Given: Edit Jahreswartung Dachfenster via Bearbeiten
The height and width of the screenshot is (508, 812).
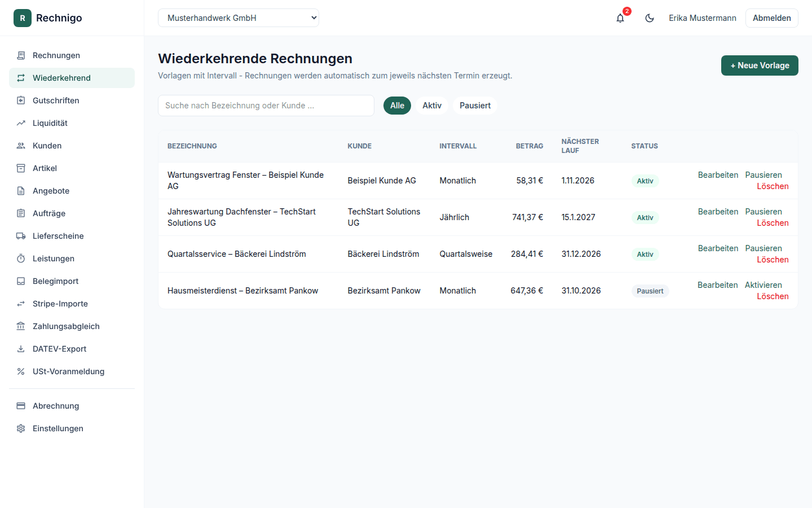Looking at the screenshot, I should pyautogui.click(x=718, y=212).
